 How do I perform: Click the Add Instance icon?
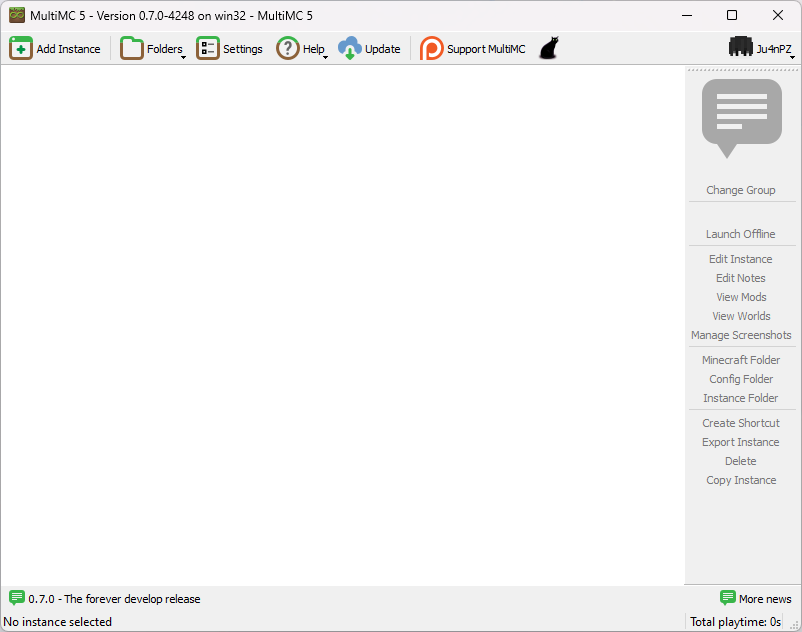[21, 47]
